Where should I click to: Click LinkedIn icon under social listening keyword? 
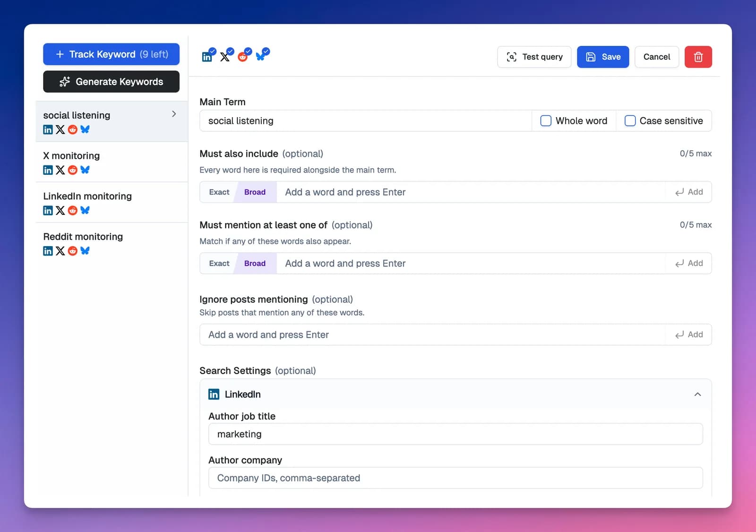(48, 129)
